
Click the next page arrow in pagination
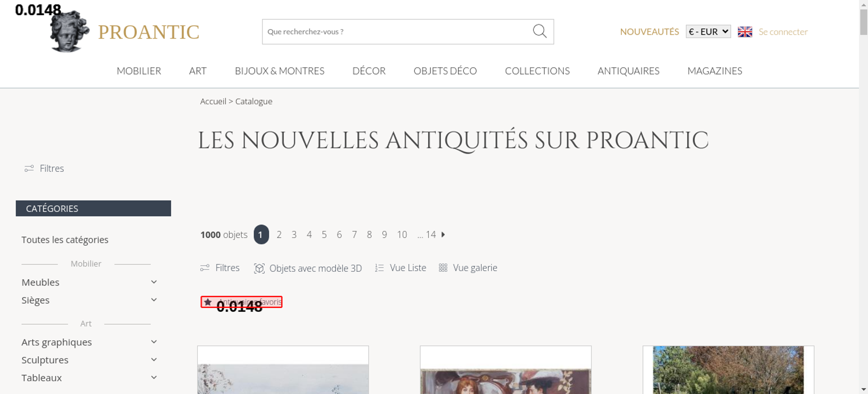point(443,235)
